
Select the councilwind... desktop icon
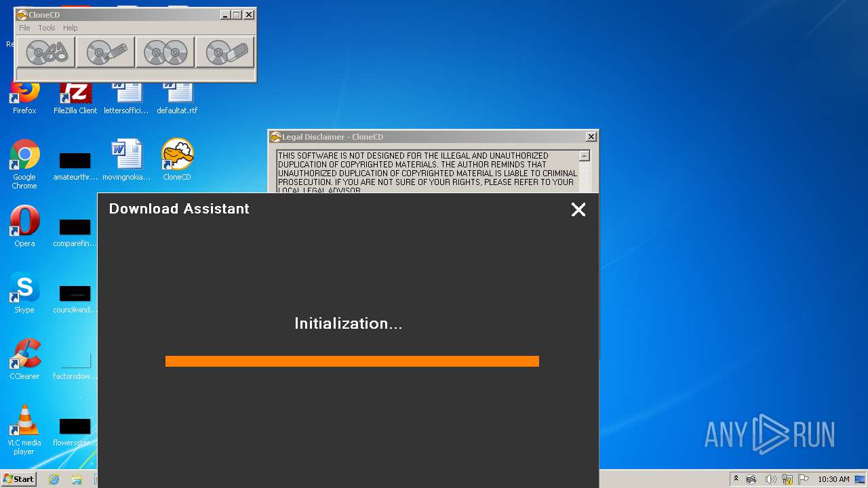(x=75, y=299)
